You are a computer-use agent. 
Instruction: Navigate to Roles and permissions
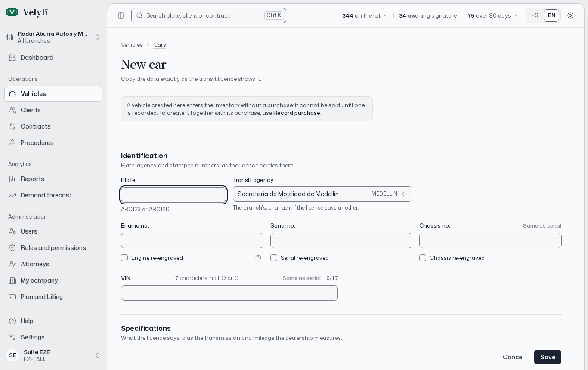pyautogui.click(x=53, y=248)
